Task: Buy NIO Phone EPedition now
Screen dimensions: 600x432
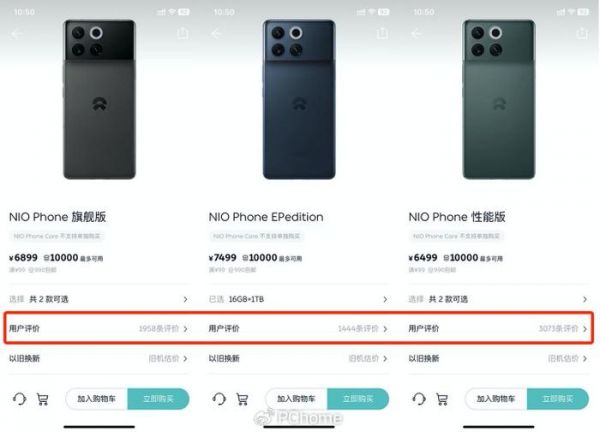Action: coord(358,399)
